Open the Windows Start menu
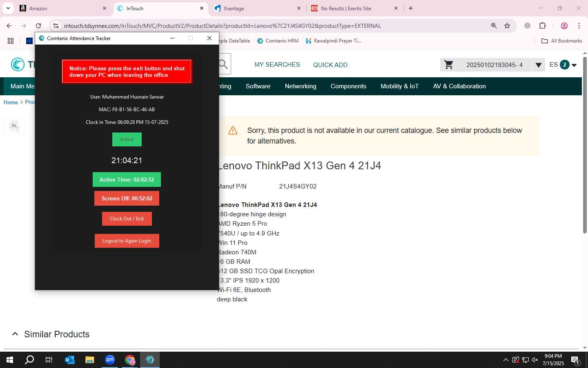 coord(10,360)
